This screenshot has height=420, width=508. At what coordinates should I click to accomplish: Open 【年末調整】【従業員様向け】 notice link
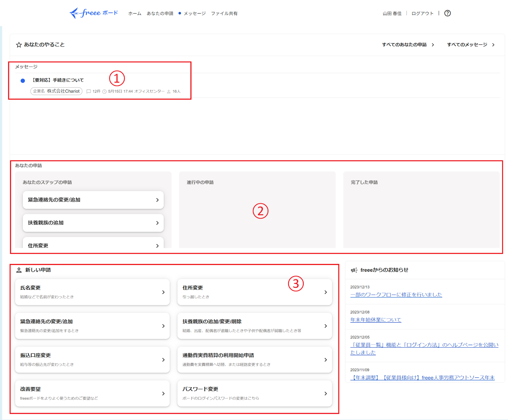422,377
